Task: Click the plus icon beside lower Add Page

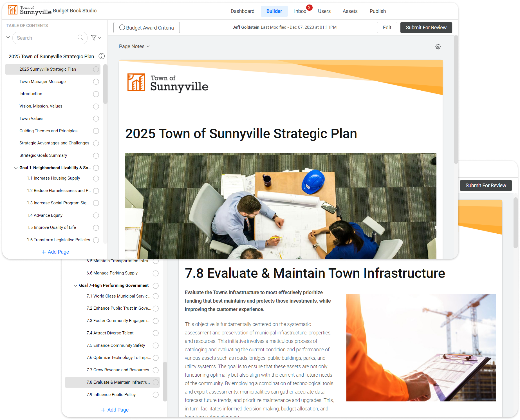Action: pos(103,410)
